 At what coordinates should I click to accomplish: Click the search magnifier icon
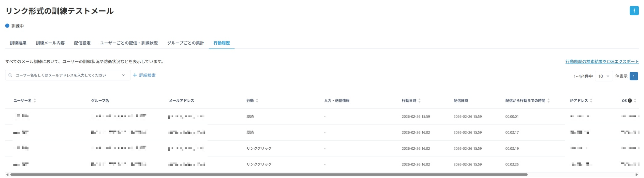[x=10, y=75]
